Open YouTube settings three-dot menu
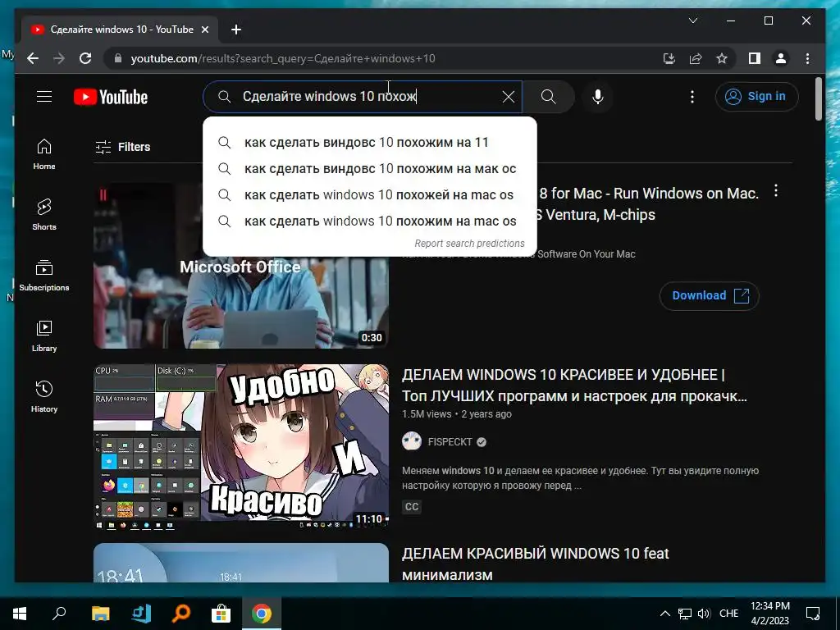This screenshot has height=630, width=840. [x=692, y=97]
